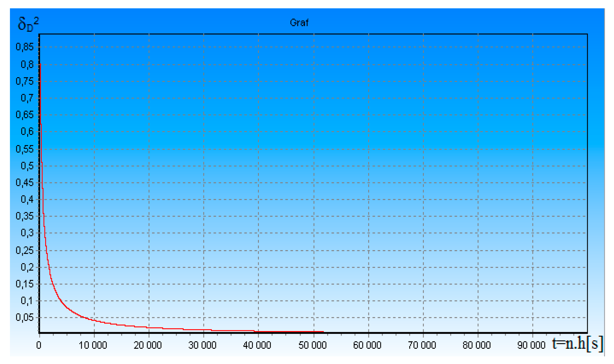Click the 0,5 y-axis tick label
The height and width of the screenshot is (364, 614).
coord(27,166)
